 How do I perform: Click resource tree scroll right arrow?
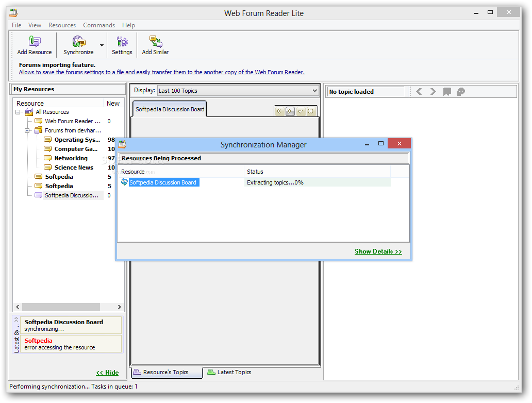120,307
